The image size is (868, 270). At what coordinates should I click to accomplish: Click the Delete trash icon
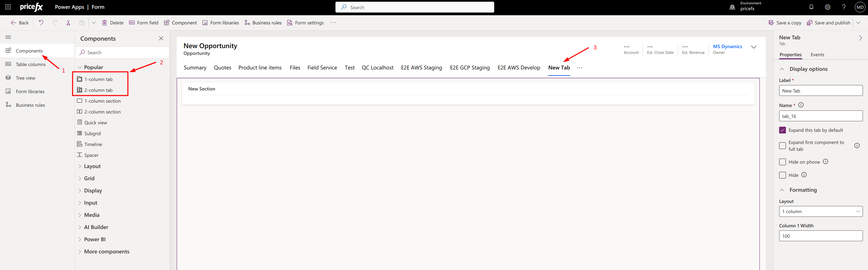105,23
